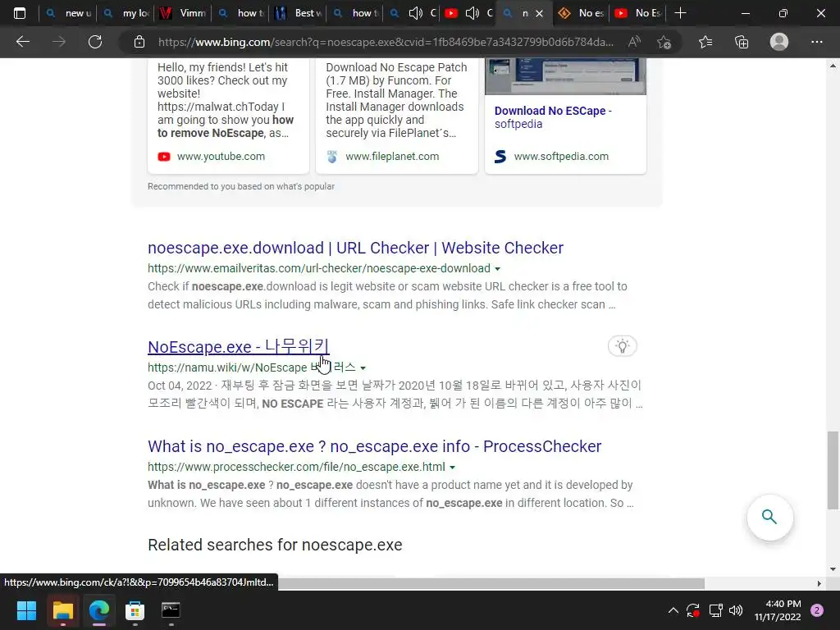The image size is (840, 630).
Task: Open a new browser tab
Action: point(680,13)
